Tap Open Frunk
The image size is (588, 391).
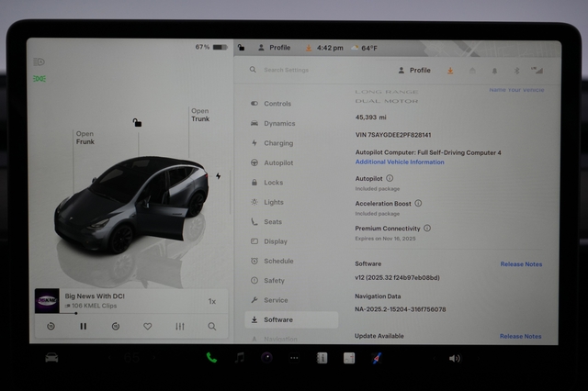point(85,138)
